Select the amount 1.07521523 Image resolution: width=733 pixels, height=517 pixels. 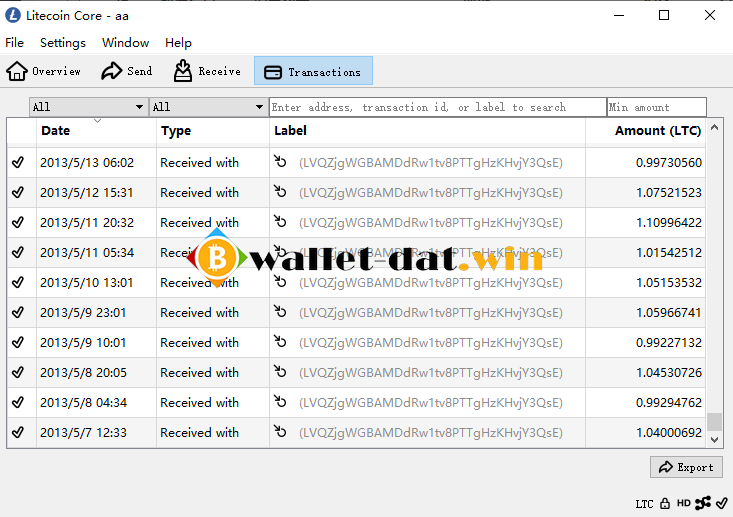pyautogui.click(x=668, y=193)
